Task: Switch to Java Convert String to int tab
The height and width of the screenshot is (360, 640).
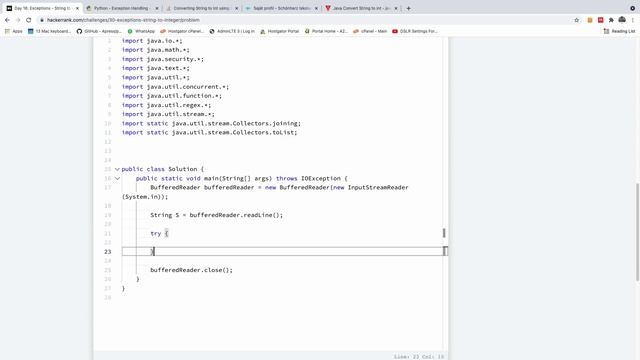Action: [x=360, y=8]
